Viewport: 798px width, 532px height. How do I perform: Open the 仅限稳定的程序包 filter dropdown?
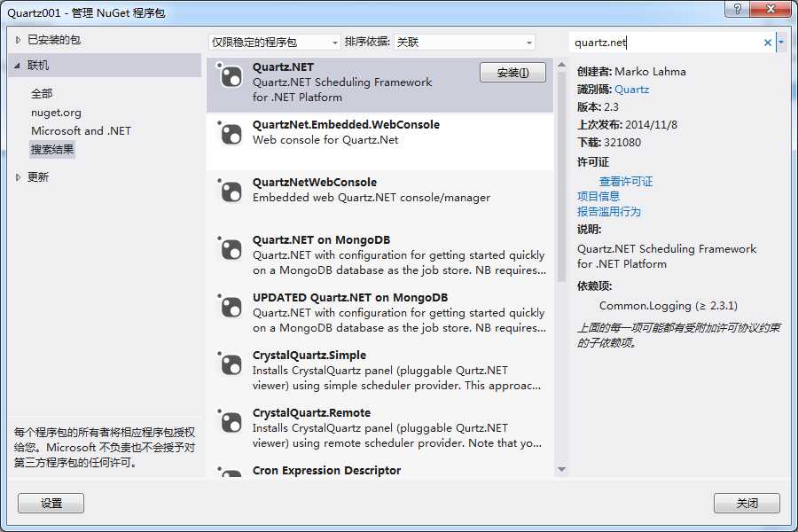coord(274,43)
